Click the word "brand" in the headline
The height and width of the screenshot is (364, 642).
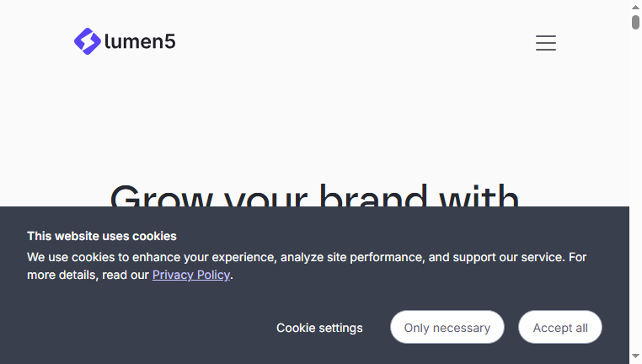[x=373, y=195]
